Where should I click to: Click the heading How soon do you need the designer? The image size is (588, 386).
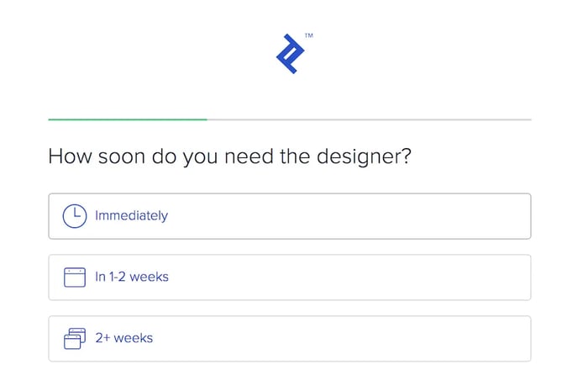point(229,156)
